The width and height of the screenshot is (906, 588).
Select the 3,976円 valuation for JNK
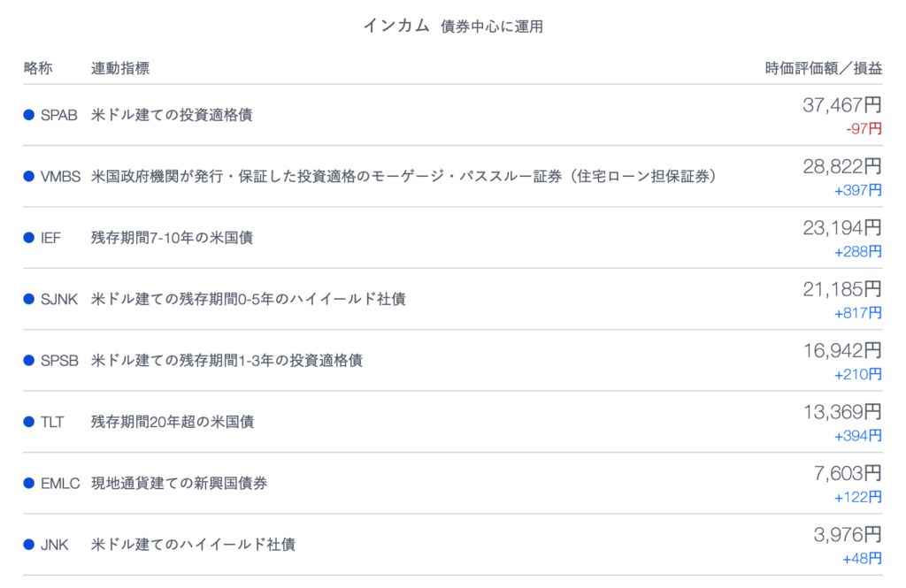[848, 535]
